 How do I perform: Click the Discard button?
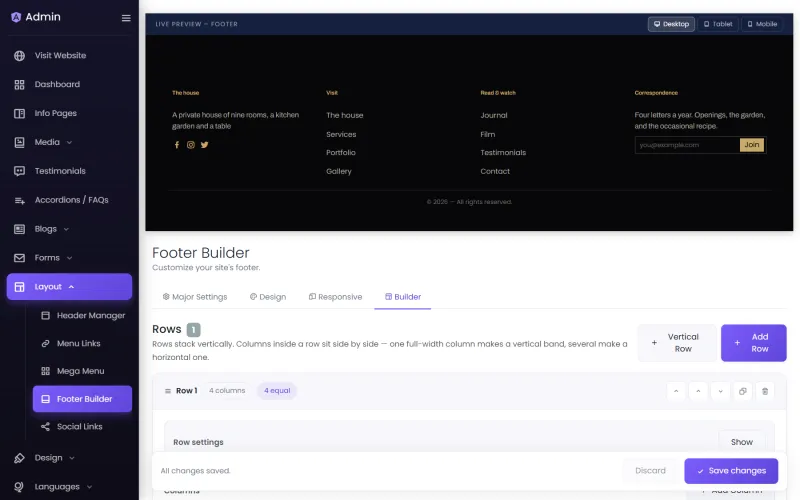pos(651,471)
